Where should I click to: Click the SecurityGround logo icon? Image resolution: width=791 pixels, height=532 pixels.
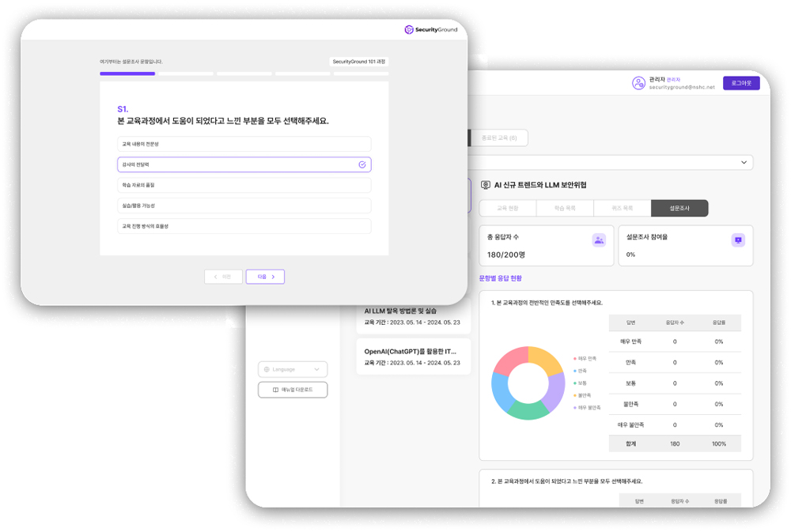(409, 30)
